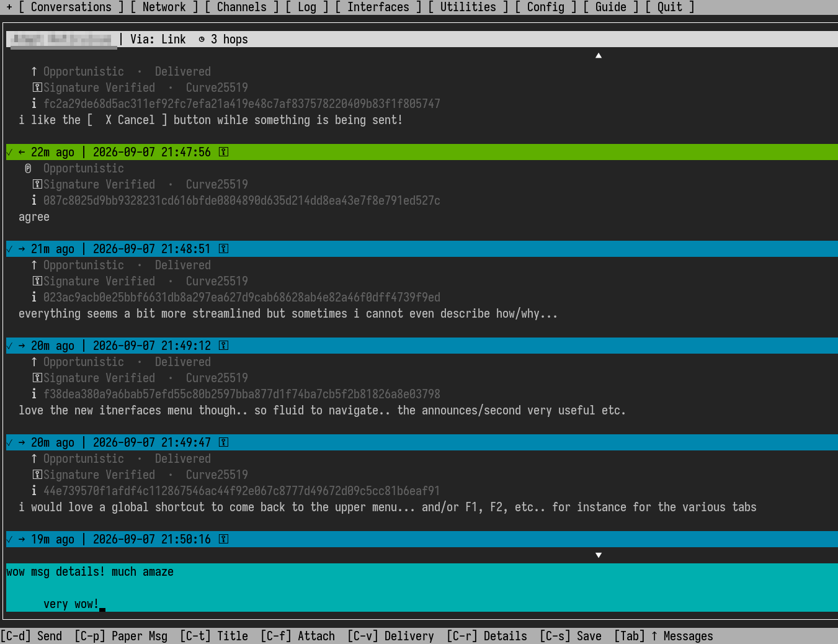Open the Network menu
The image size is (838, 644).
pos(164,7)
